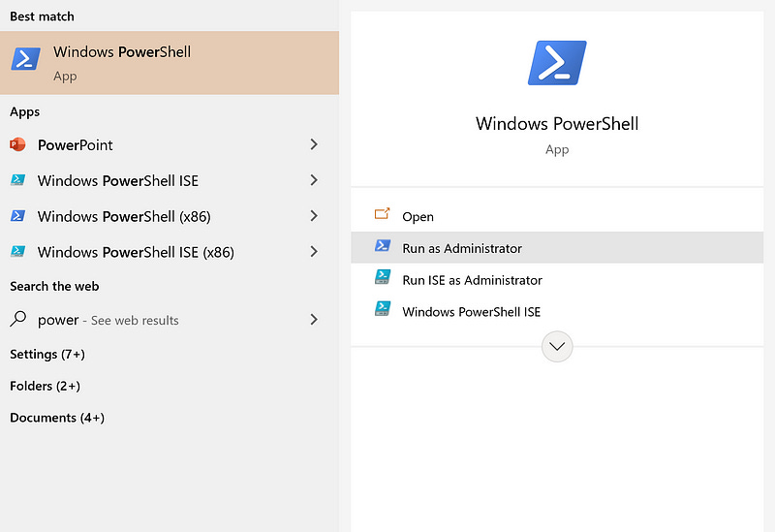Image resolution: width=775 pixels, height=532 pixels.
Task: Click the Run as Administrator PowerShell icon
Action: point(383,245)
